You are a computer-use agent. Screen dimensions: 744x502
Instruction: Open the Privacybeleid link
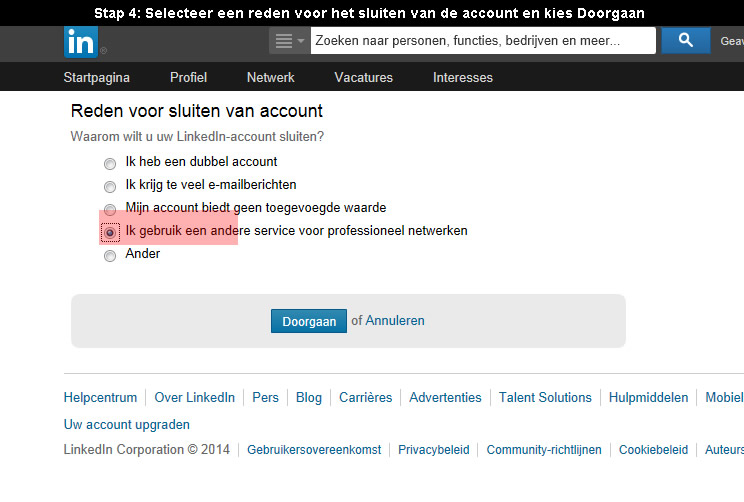point(434,449)
